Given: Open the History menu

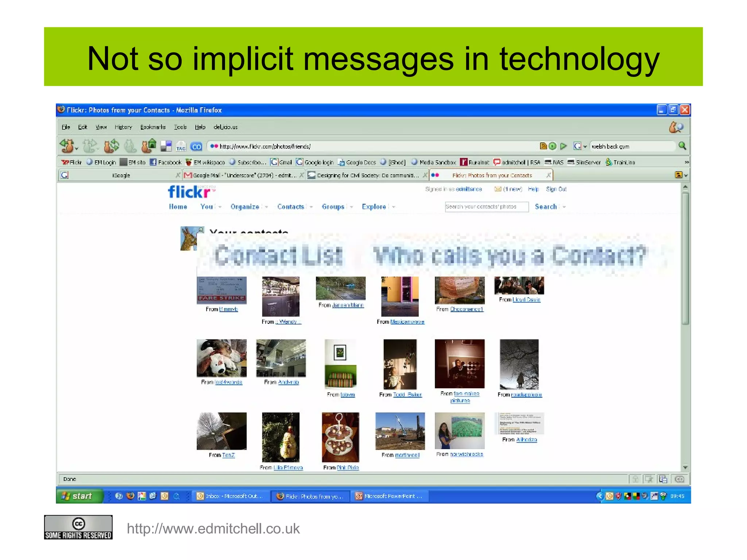Looking at the screenshot, I should click(x=123, y=127).
